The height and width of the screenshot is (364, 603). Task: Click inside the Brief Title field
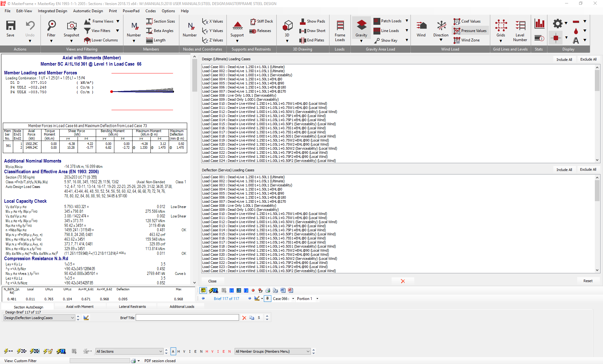pyautogui.click(x=187, y=318)
